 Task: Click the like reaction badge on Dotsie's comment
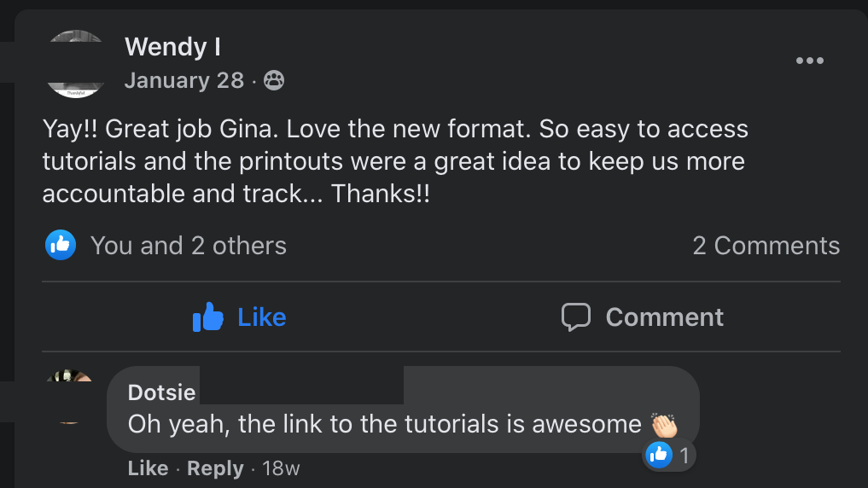point(668,456)
